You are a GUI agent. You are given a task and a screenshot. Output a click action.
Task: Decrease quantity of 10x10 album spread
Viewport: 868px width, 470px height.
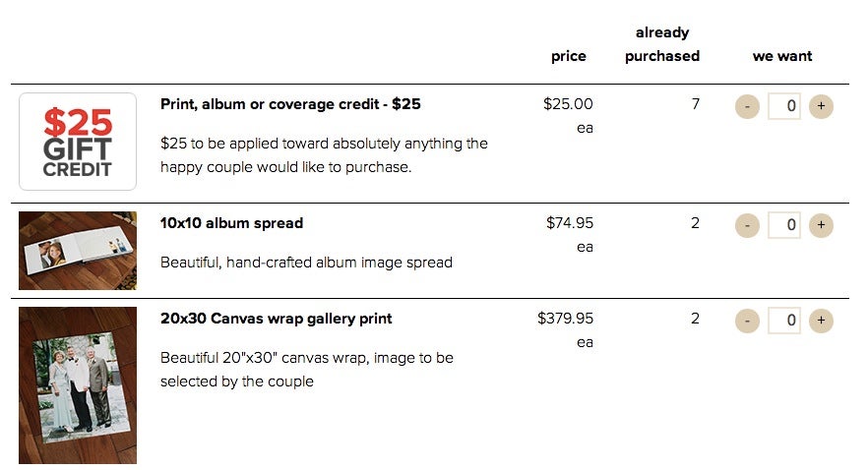click(x=747, y=225)
